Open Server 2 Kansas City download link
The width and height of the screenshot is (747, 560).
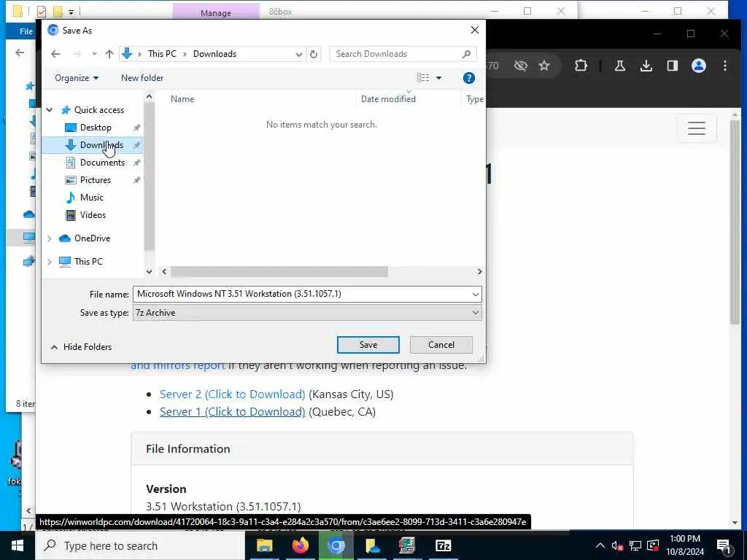coord(232,394)
